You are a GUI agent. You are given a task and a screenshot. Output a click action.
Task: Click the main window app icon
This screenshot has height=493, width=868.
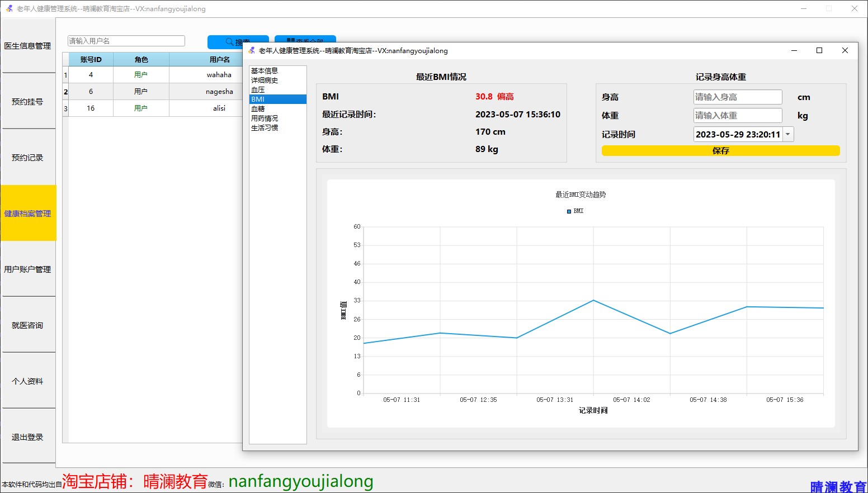pyautogui.click(x=9, y=8)
